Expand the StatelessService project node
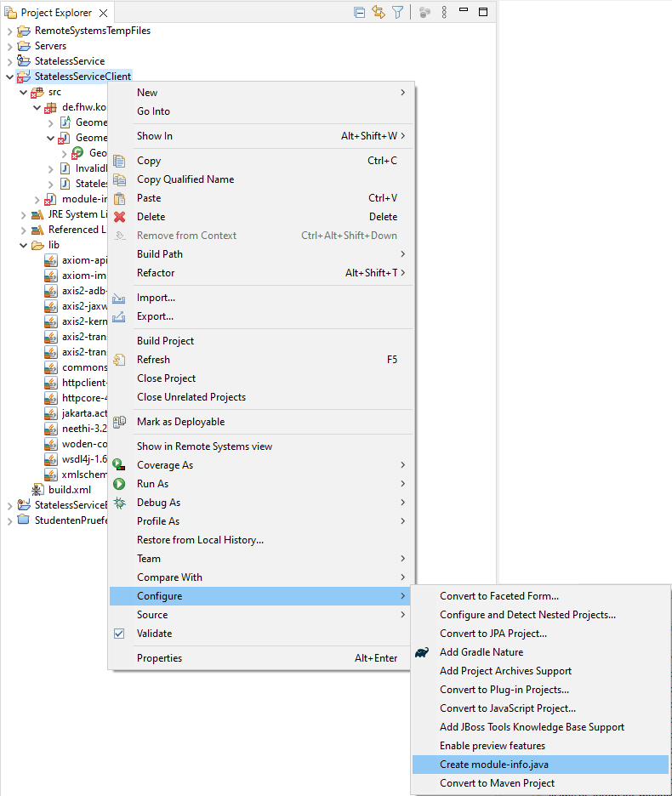The image size is (672, 796). pyautogui.click(x=9, y=62)
